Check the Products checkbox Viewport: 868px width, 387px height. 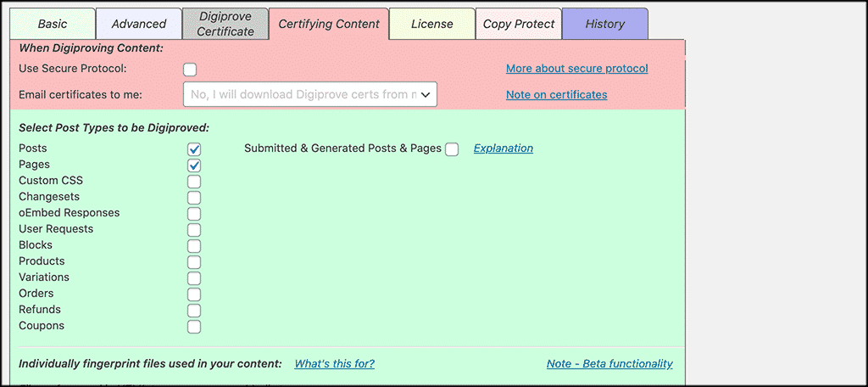click(x=194, y=261)
